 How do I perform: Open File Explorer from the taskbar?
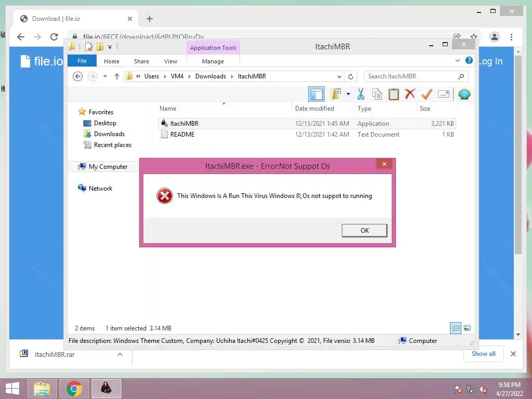[42, 389]
